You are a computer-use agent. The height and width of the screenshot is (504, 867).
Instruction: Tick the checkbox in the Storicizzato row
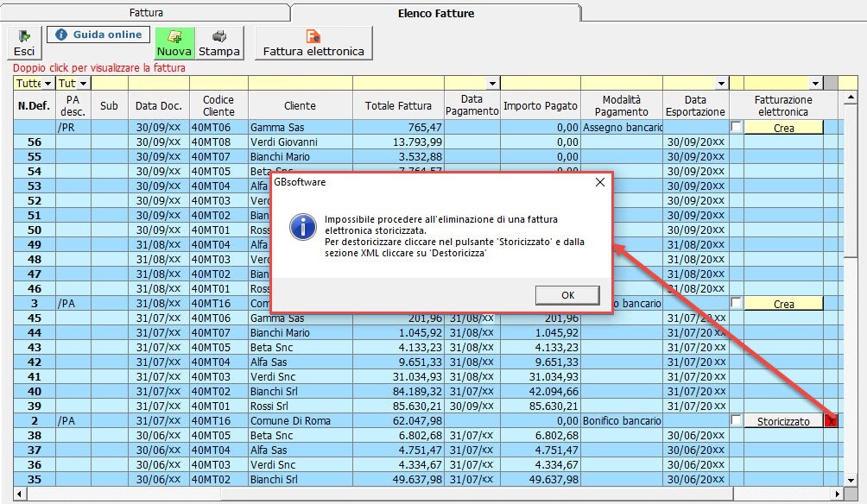(x=736, y=420)
